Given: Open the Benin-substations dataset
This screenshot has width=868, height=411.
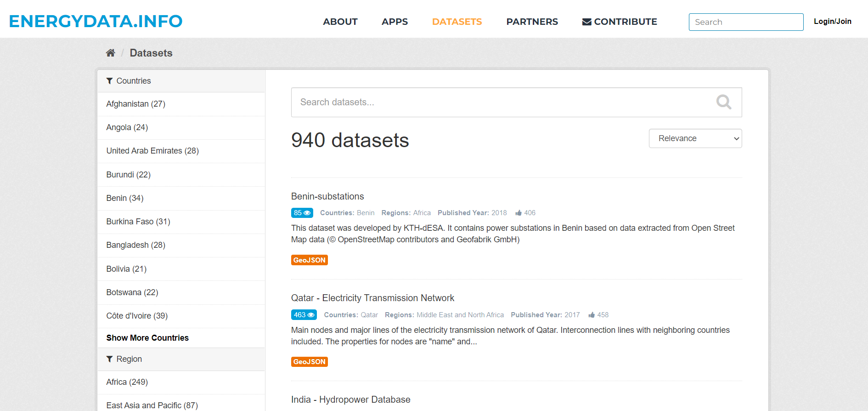Looking at the screenshot, I should [327, 196].
